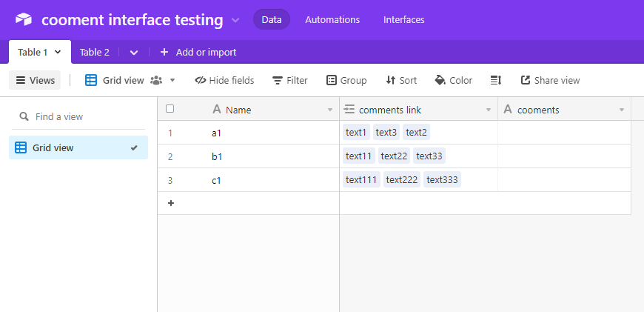Click the collaborative people icon beside Grid view

click(x=156, y=80)
